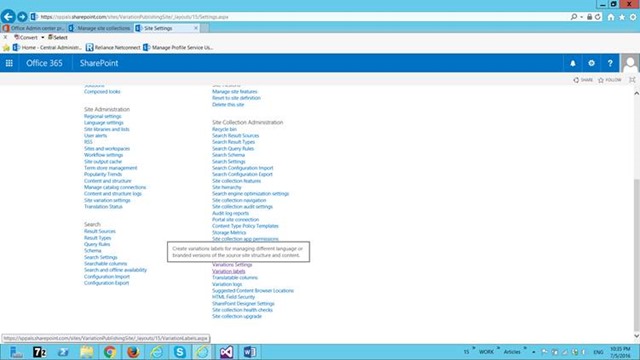640x360 pixels.
Task: Open Term store management link
Action: (111, 168)
